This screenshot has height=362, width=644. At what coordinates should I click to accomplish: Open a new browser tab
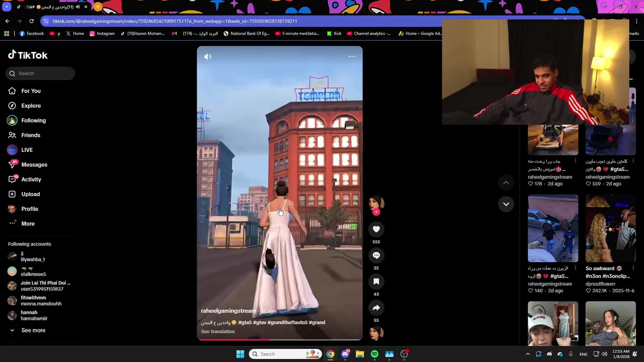(x=98, y=7)
